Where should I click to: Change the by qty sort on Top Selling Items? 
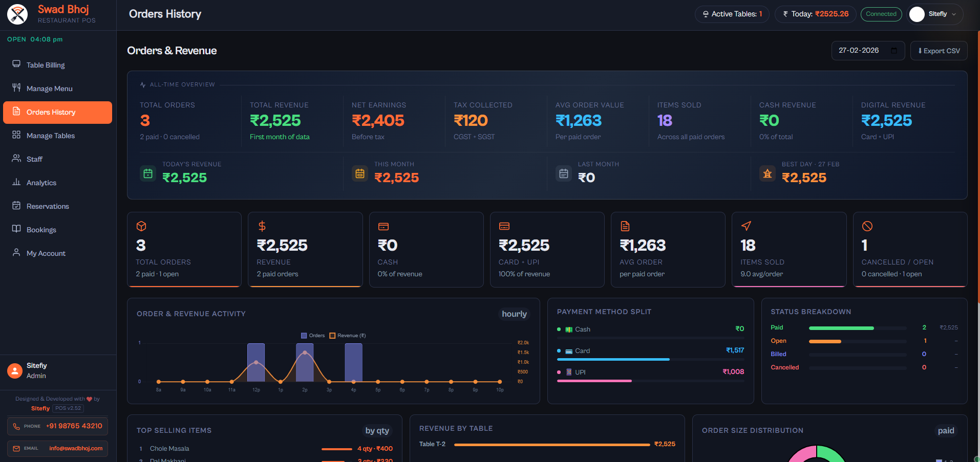(x=377, y=431)
